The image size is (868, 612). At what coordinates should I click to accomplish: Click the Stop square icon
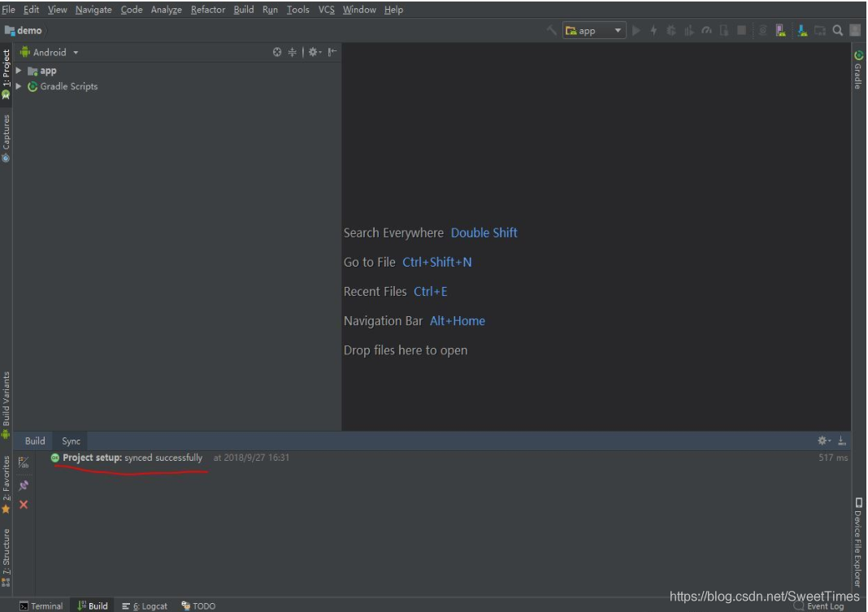742,30
